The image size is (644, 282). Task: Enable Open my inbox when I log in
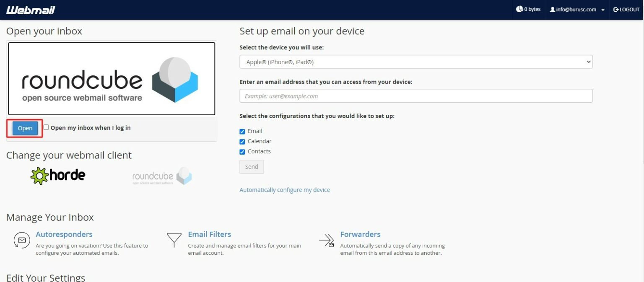point(46,127)
